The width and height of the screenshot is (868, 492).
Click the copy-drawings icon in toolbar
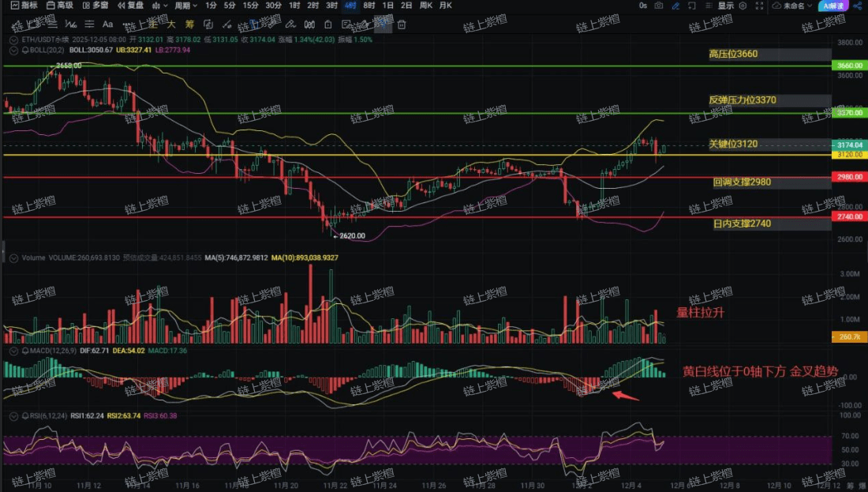pyautogui.click(x=208, y=24)
